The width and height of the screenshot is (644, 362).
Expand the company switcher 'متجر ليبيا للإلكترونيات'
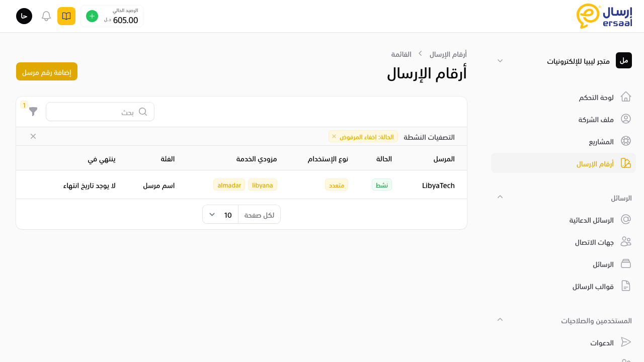coord(500,60)
